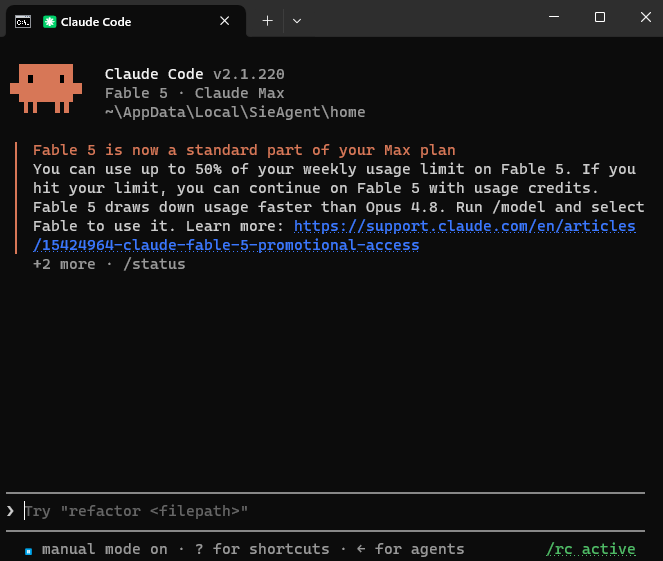663x561 pixels.
Task: Click the 'Fable 5 · Claude Max' line
Action: point(195,93)
